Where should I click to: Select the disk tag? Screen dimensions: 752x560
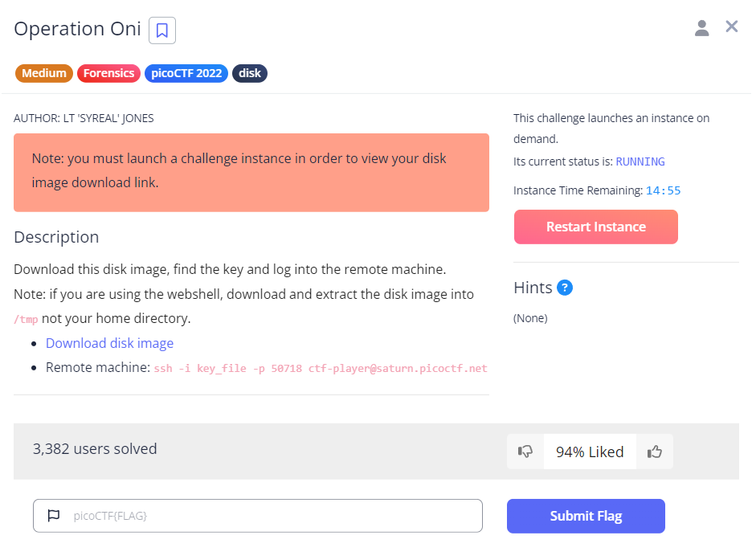250,73
